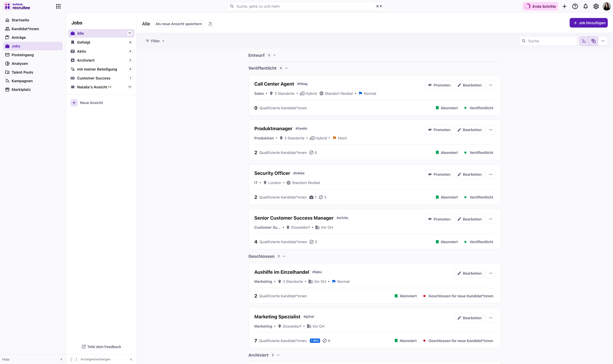Open the help question mark icon
Image resolution: width=613 pixels, height=364 pixels.
pyautogui.click(x=575, y=6)
